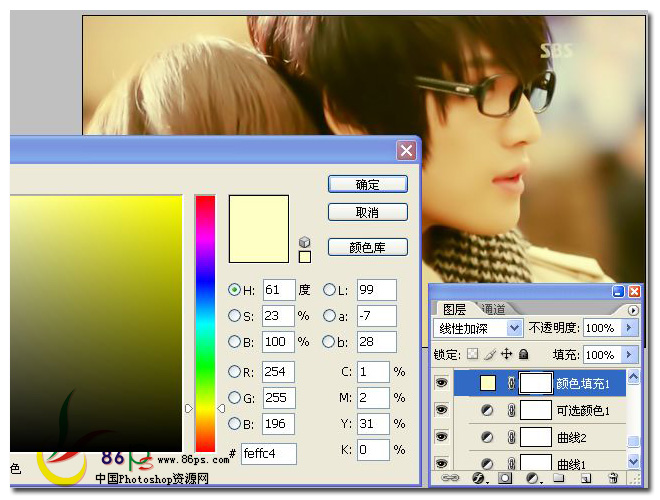This screenshot has width=660, height=500.
Task: Click the 取消 button
Action: coord(367,212)
